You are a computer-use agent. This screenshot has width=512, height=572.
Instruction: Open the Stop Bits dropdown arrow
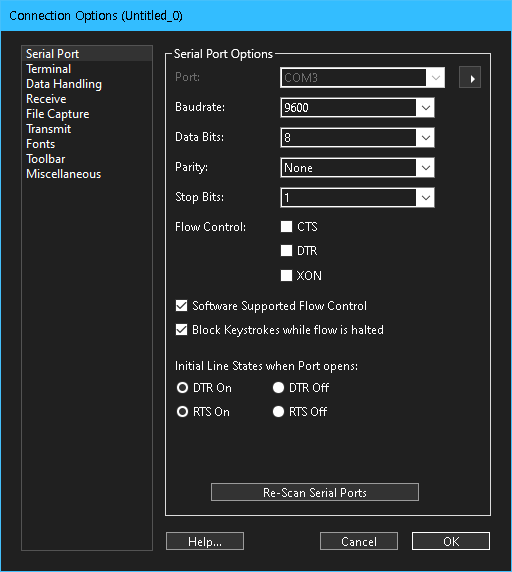[x=426, y=198]
